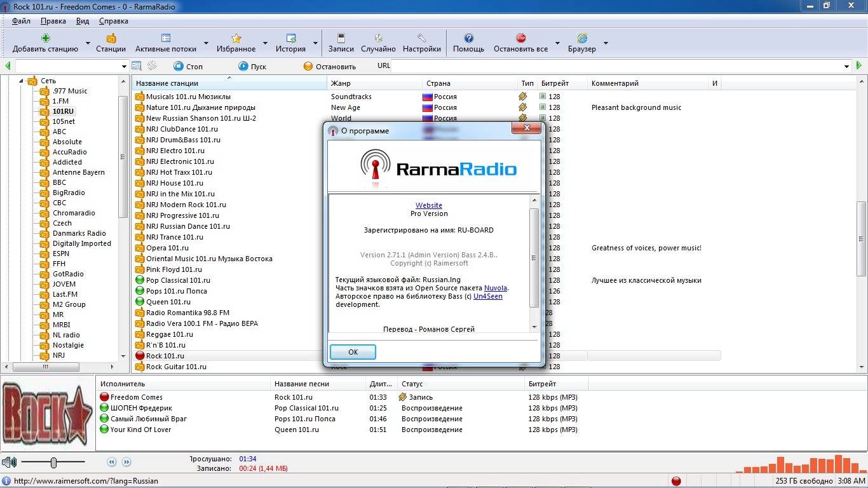
Task: Select the Your Kind Of Lover stream row
Action: click(x=343, y=430)
